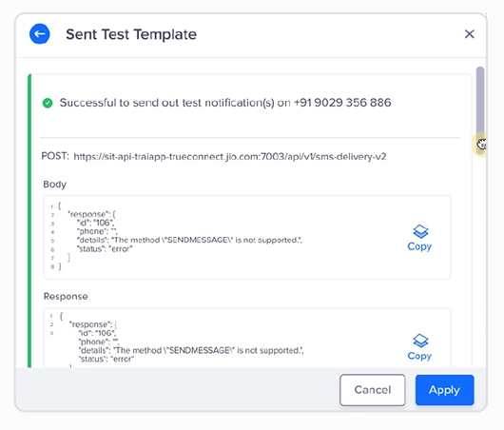Image resolution: width=504 pixels, height=430 pixels.
Task: Click the Response section label
Action: coord(66,296)
